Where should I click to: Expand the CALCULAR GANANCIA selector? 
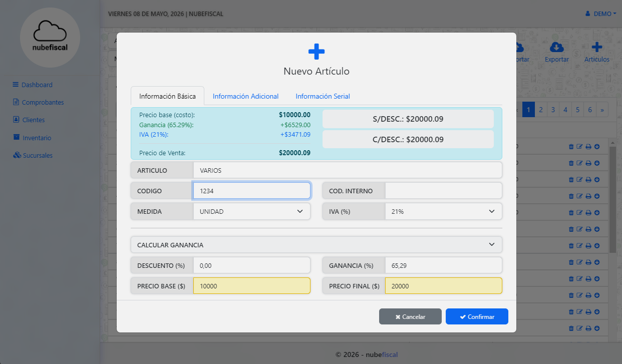(317, 245)
